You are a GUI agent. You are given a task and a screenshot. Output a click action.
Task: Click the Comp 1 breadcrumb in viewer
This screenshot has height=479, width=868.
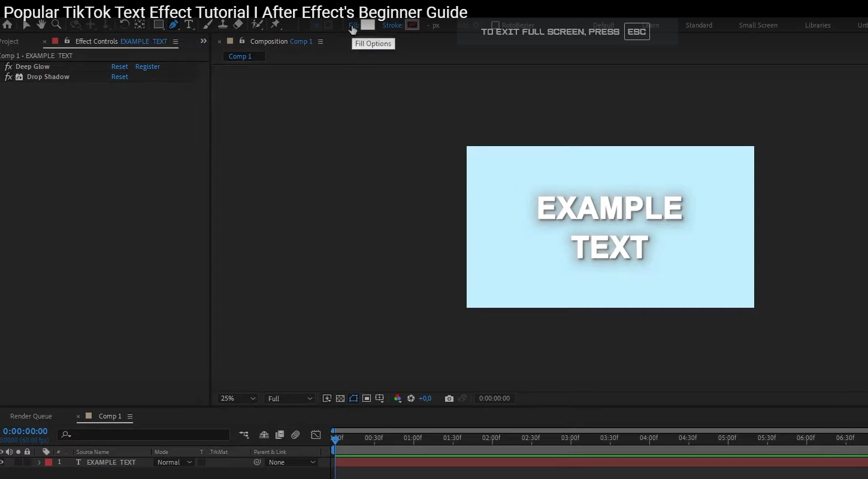pos(240,56)
